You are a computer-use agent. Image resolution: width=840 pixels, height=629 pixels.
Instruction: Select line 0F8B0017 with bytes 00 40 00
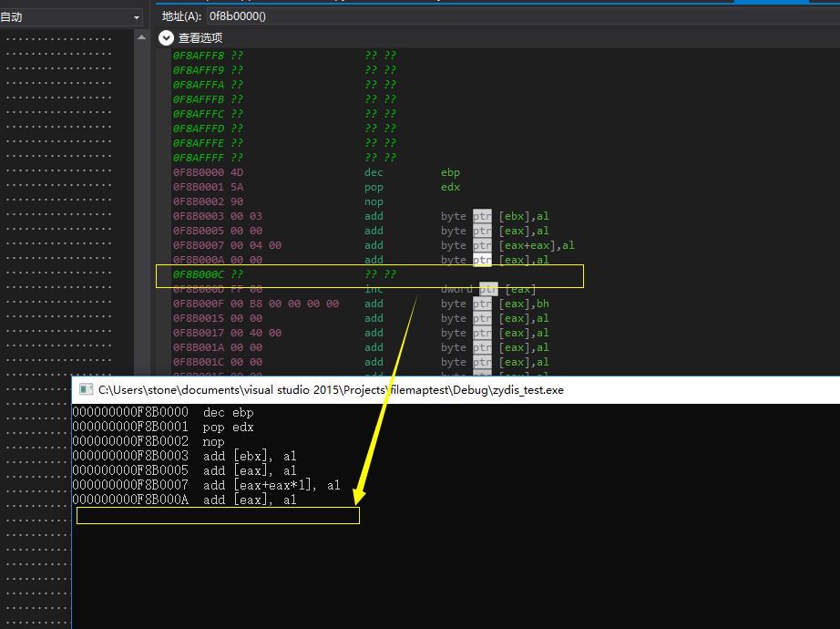tap(361, 333)
